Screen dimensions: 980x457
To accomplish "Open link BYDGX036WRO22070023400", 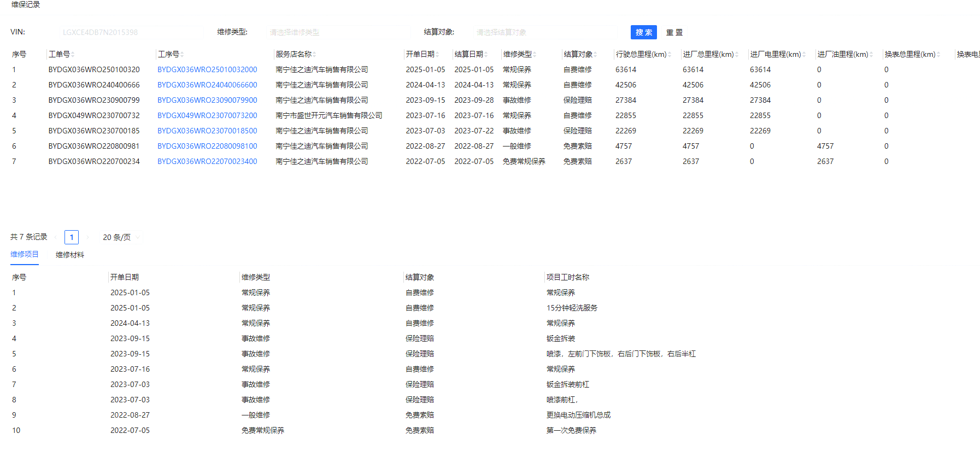I will pos(207,162).
